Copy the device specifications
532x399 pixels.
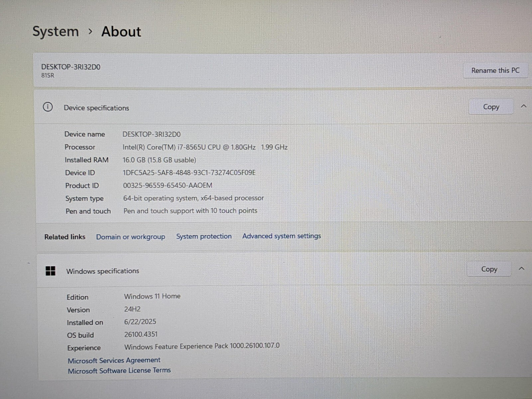tap(491, 107)
